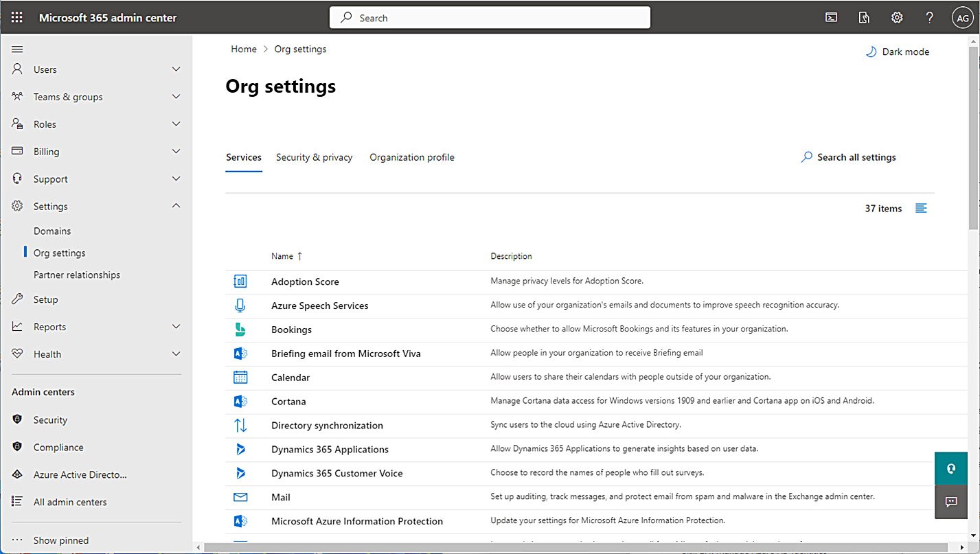Image resolution: width=980 pixels, height=554 pixels.
Task: Select Org settings in sidebar
Action: click(60, 253)
